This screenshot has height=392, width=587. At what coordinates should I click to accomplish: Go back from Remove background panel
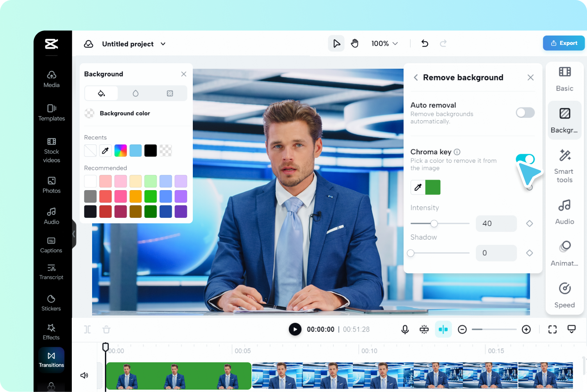[x=416, y=77]
